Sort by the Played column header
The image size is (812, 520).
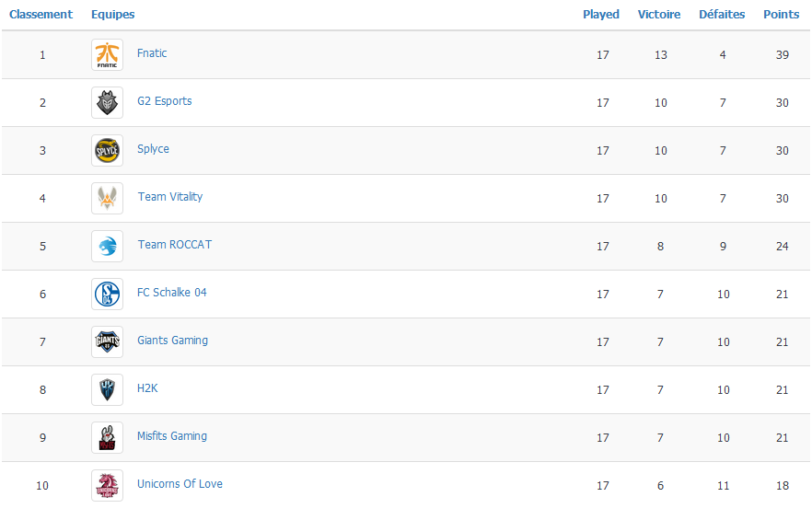[x=601, y=15]
